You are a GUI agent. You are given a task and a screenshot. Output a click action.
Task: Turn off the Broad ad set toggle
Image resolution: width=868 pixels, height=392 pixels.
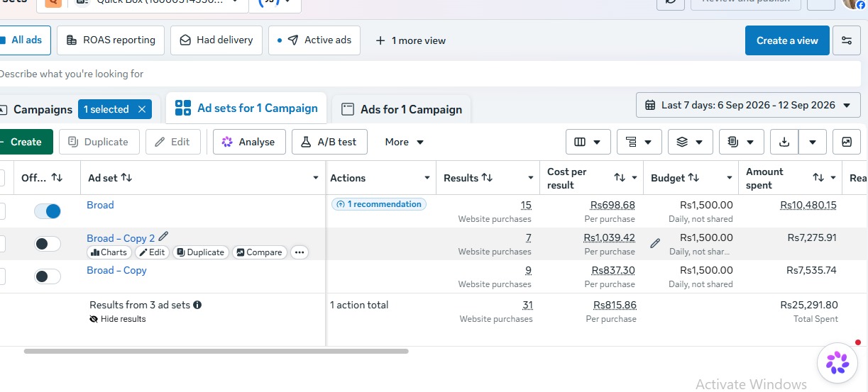[48, 211]
